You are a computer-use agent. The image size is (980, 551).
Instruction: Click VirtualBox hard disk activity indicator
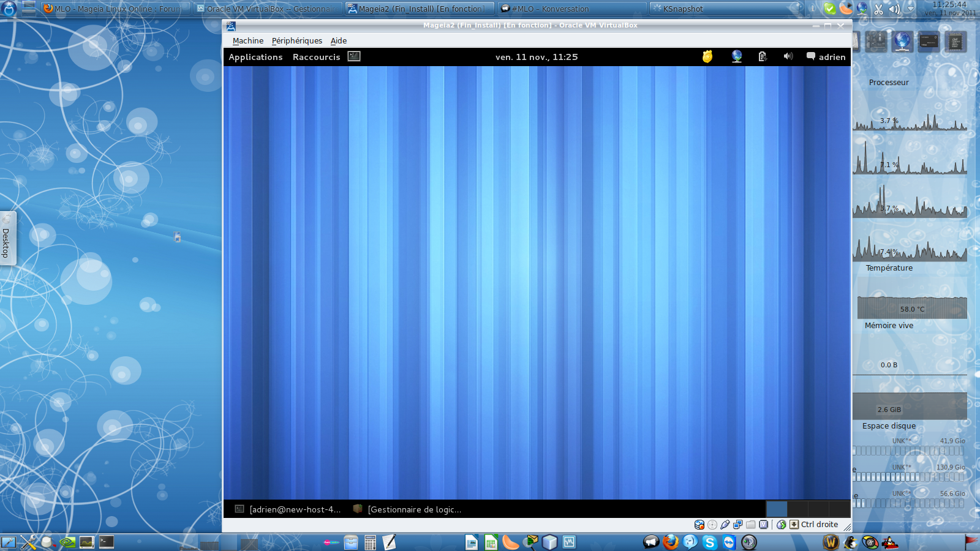click(699, 525)
